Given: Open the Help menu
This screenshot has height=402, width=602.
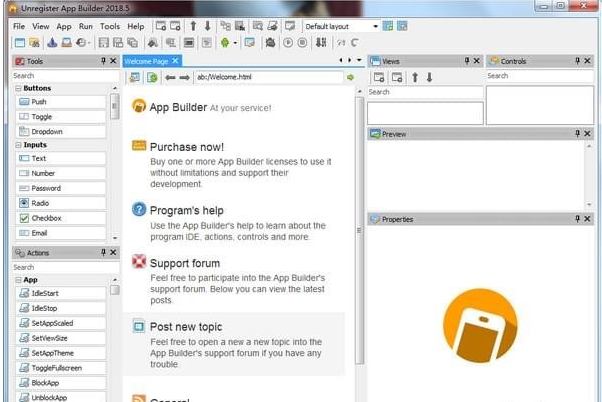Looking at the screenshot, I should [x=136, y=26].
